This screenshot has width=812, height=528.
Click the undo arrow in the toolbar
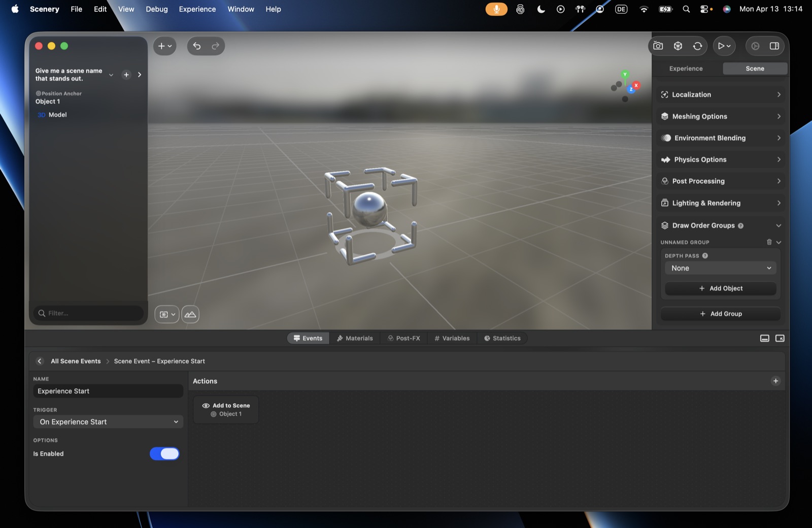[x=197, y=46]
